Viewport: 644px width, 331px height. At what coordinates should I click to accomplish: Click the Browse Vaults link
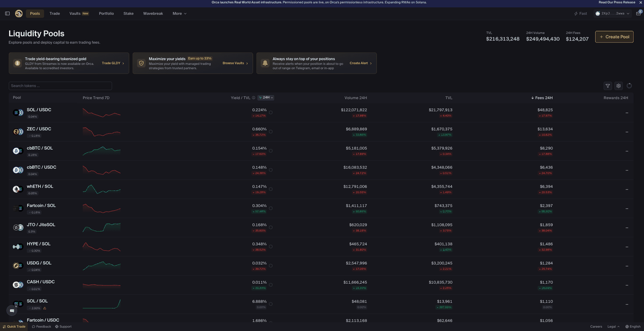235,63
